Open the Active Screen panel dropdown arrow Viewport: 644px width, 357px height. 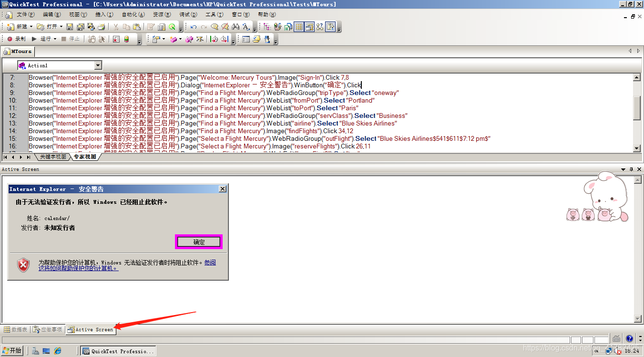pyautogui.click(x=624, y=169)
